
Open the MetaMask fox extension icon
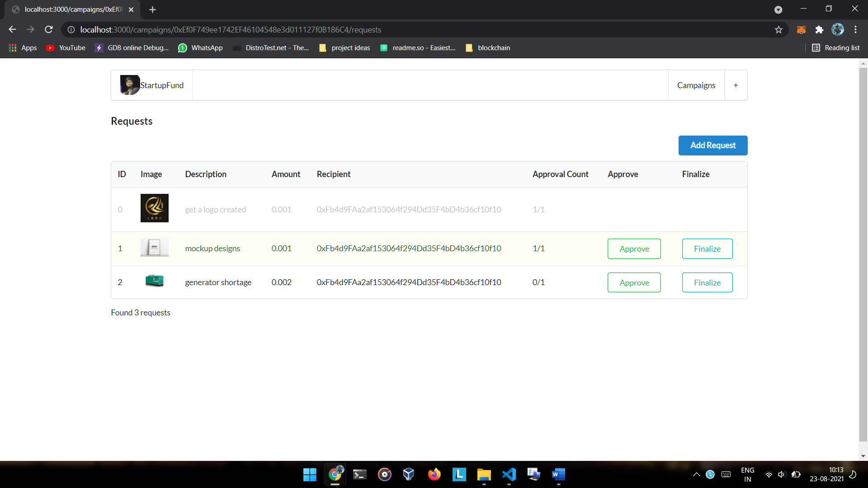coord(801,29)
